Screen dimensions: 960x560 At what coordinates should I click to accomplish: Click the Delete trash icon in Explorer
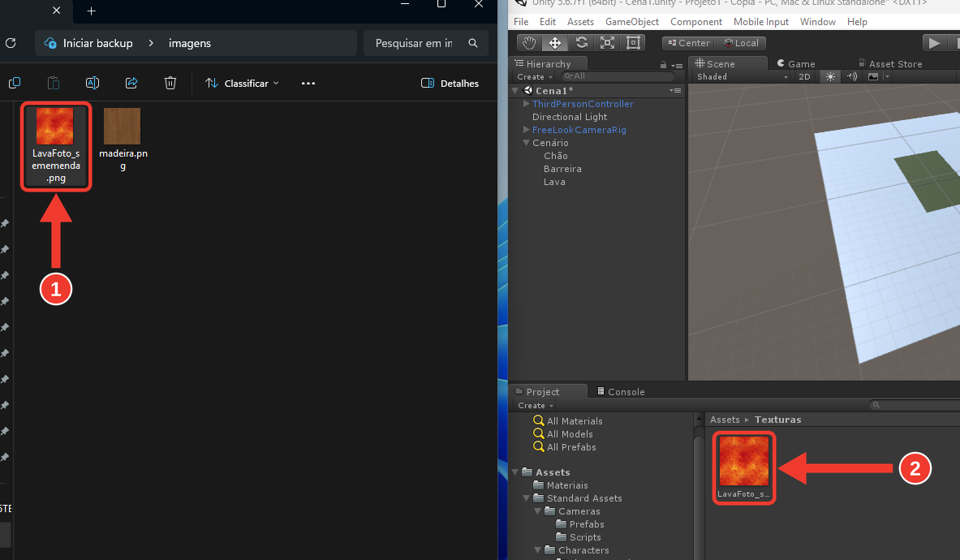coord(170,83)
